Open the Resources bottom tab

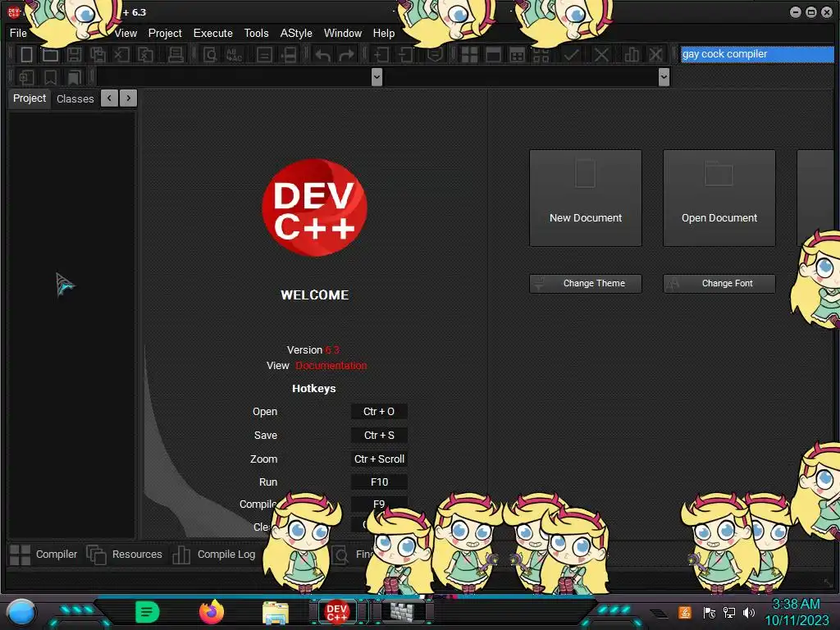click(125, 555)
